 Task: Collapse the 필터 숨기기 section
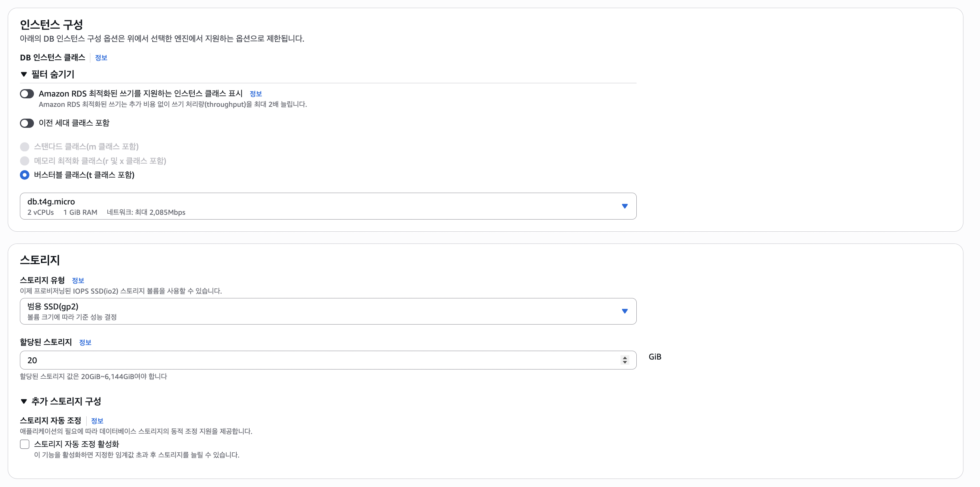point(47,74)
